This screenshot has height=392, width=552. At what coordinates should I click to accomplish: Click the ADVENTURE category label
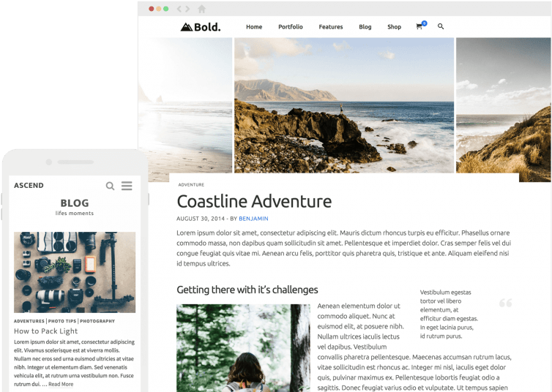coord(191,184)
